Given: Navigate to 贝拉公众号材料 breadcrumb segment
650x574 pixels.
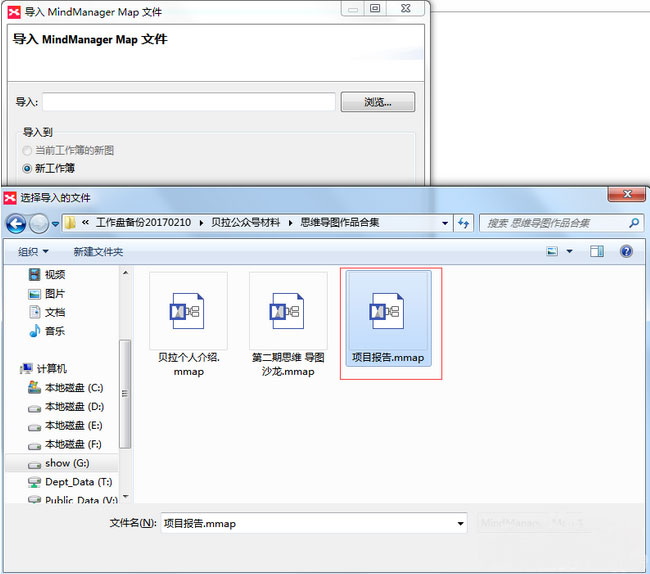Looking at the screenshot, I should click(245, 223).
